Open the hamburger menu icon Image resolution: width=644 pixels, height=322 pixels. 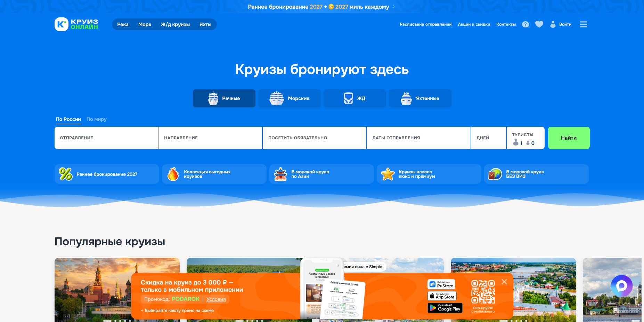point(584,24)
